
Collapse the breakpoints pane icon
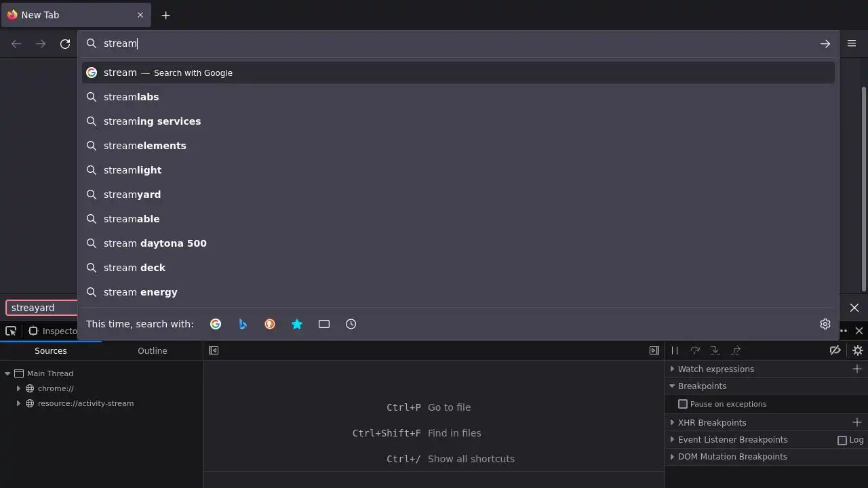654,350
